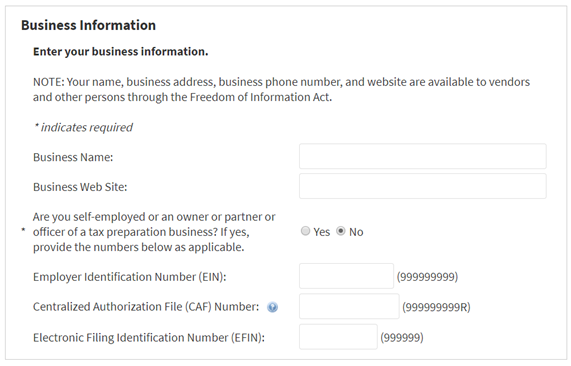
Task: Click the Business Information heading
Action: click(88, 25)
